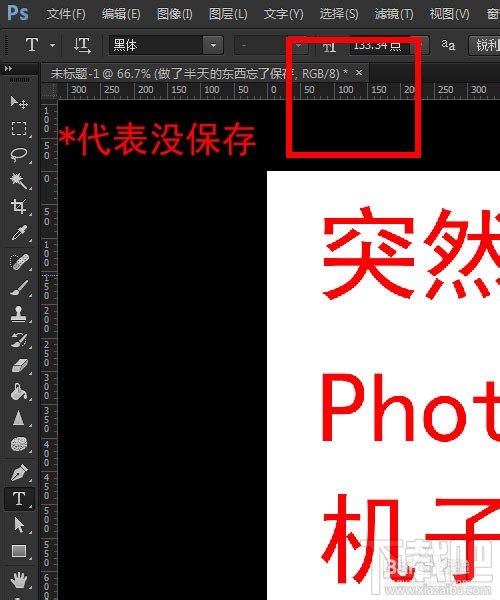
Task: Click the ruler origin corner box
Action: tap(49, 91)
